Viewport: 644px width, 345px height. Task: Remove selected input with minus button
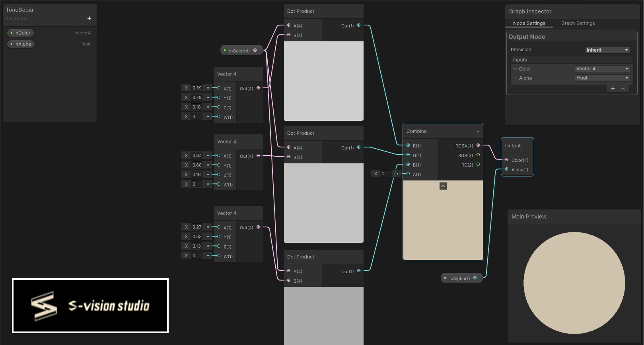coord(623,88)
